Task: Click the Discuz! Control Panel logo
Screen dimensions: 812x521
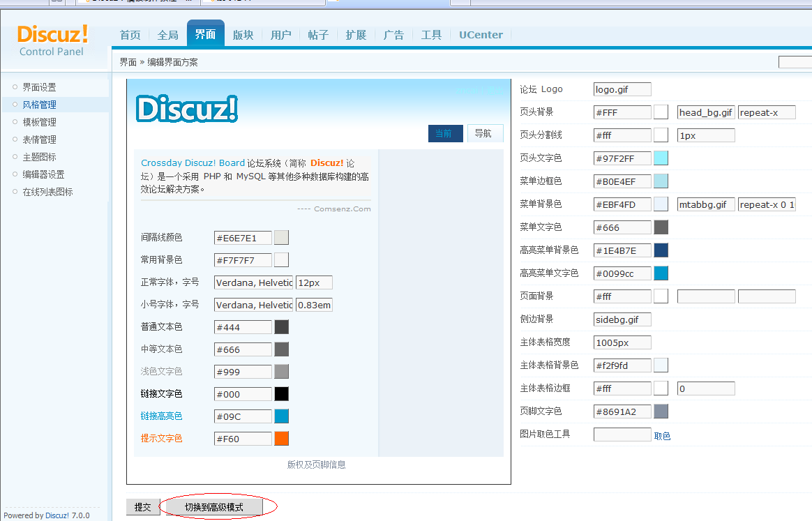Action: [52, 40]
